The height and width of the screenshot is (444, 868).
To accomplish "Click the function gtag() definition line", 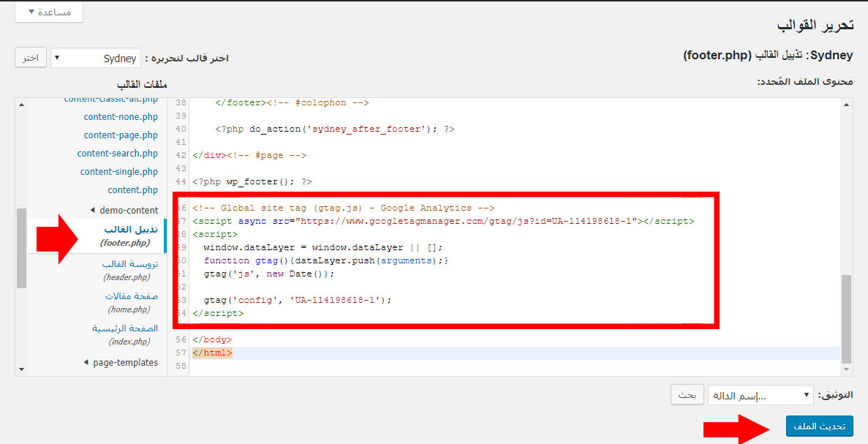I will 326,260.
